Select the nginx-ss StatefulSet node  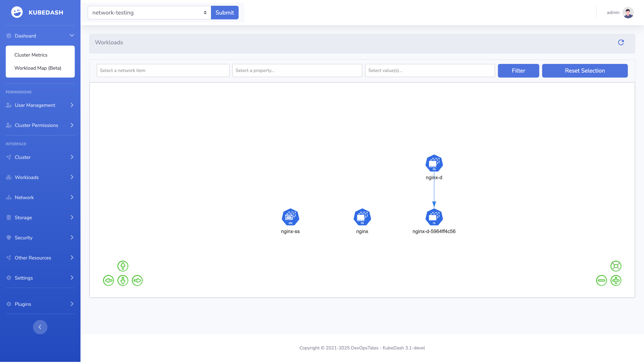coord(290,217)
